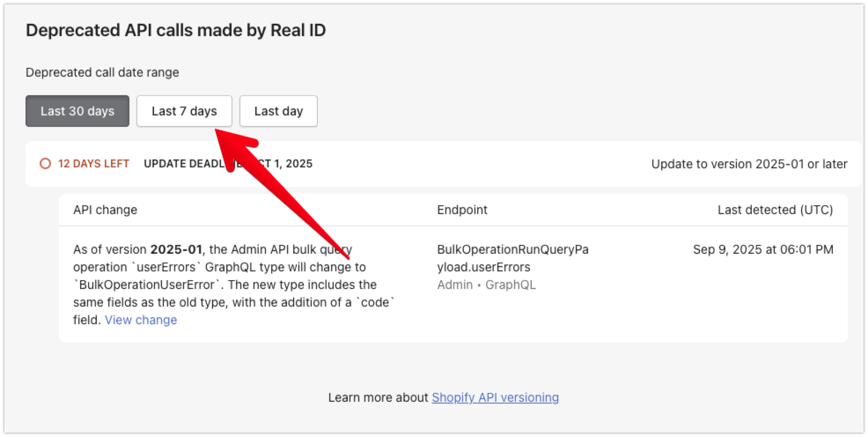
Task: Click the Admin • GraphQL endpoint subtitle
Action: pyautogui.click(x=486, y=285)
